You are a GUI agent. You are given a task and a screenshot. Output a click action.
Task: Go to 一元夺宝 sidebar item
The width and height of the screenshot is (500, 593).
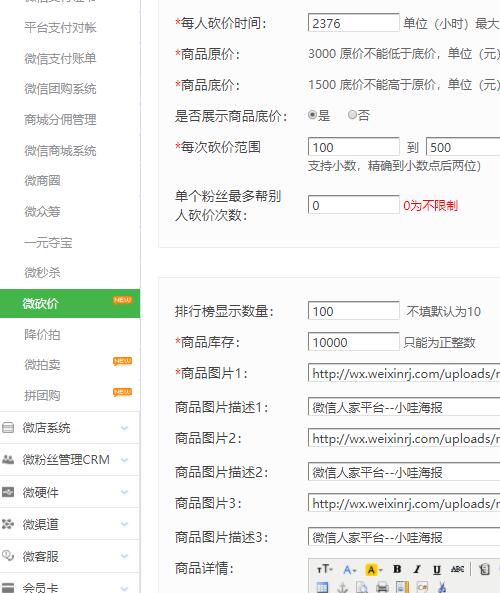click(48, 242)
